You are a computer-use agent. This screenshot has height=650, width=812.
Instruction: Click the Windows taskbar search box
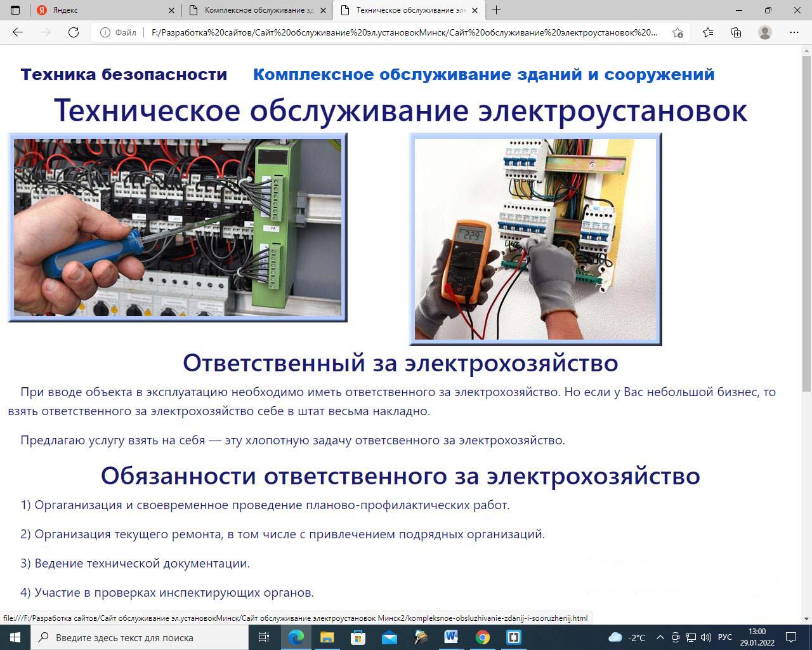pyautogui.click(x=140, y=637)
